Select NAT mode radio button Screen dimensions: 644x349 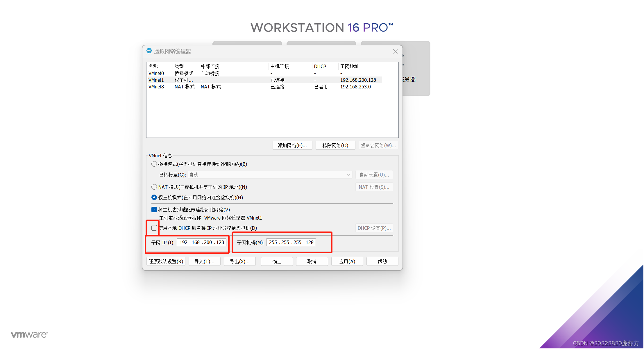(x=154, y=187)
